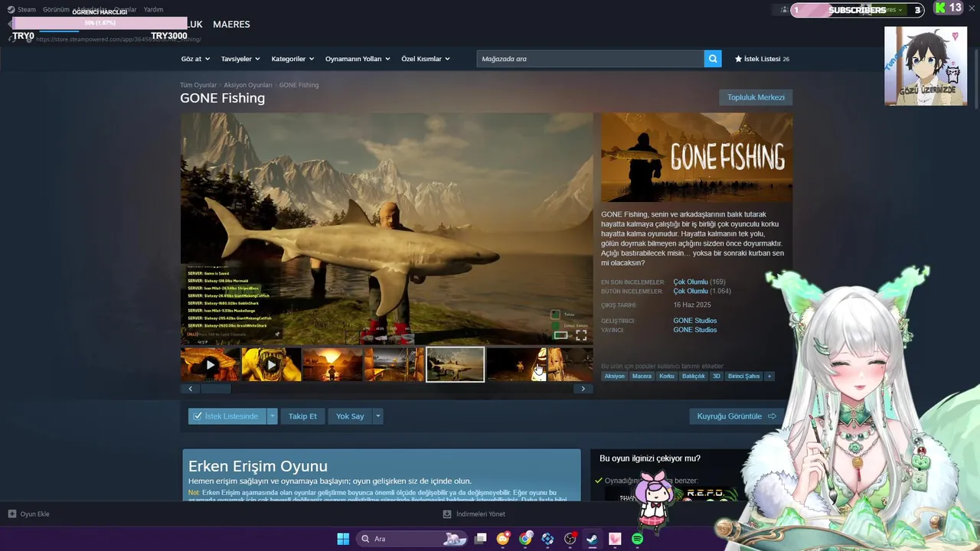Open Task View in the taskbar
This screenshot has height=551, width=980.
coord(481,539)
